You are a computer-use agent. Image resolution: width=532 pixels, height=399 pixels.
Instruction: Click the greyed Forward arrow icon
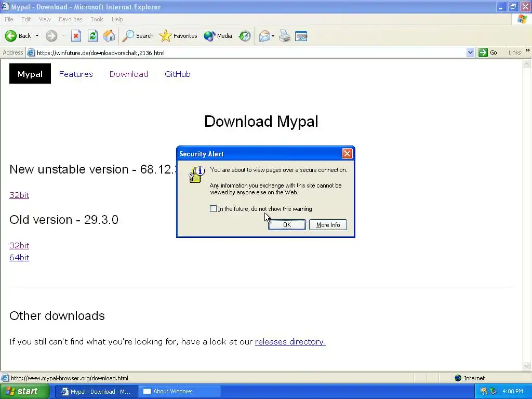pos(51,36)
